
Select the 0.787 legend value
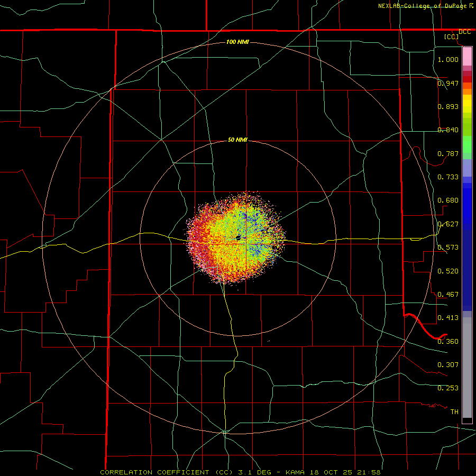tap(448, 153)
